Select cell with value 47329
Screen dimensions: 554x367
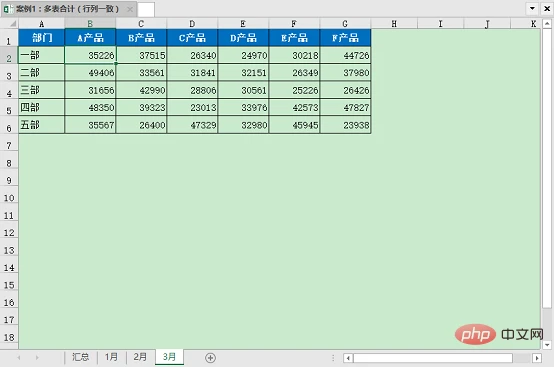click(x=192, y=125)
